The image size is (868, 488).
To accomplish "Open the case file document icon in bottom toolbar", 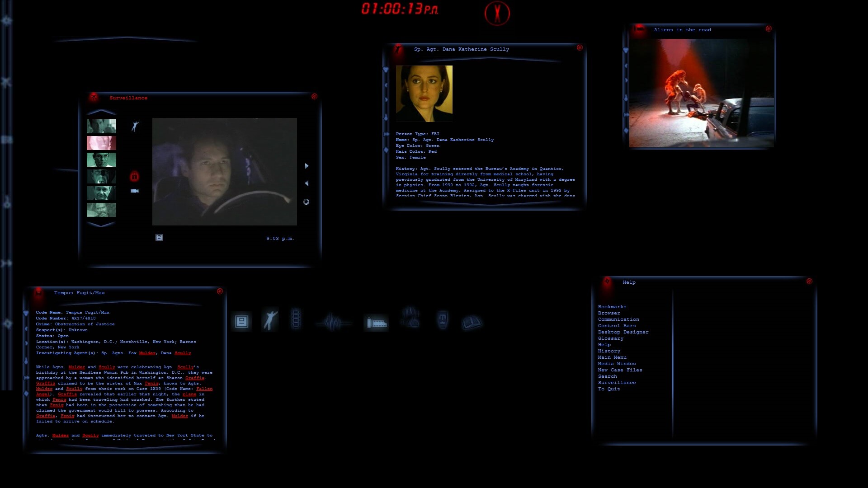I will pyautogui.click(x=241, y=321).
